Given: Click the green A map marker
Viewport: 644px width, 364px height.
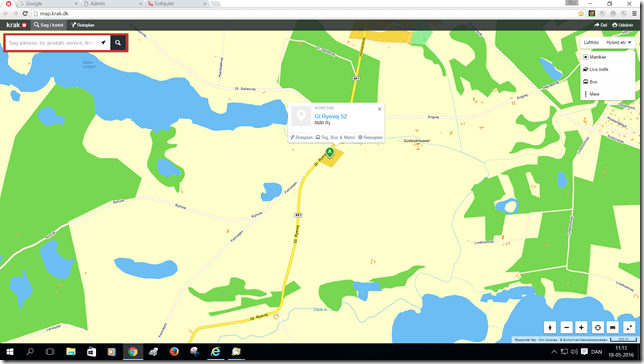Looking at the screenshot, I should coord(329,152).
